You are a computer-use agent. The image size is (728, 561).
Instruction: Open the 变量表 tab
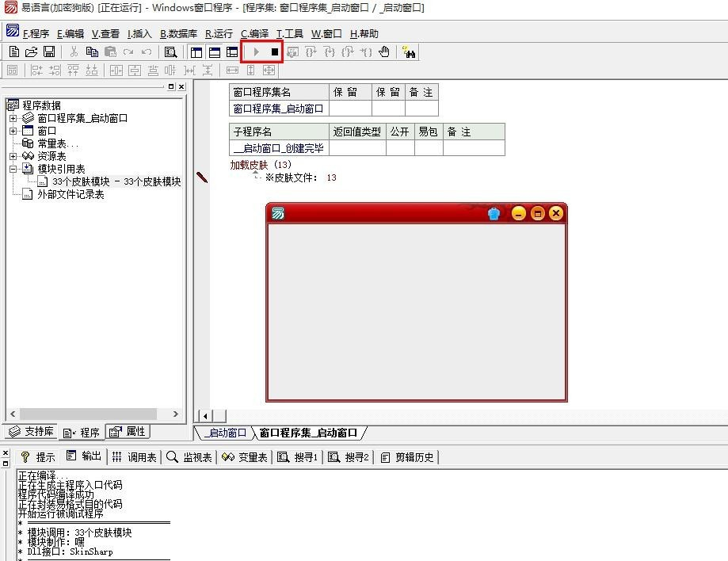pyautogui.click(x=245, y=457)
